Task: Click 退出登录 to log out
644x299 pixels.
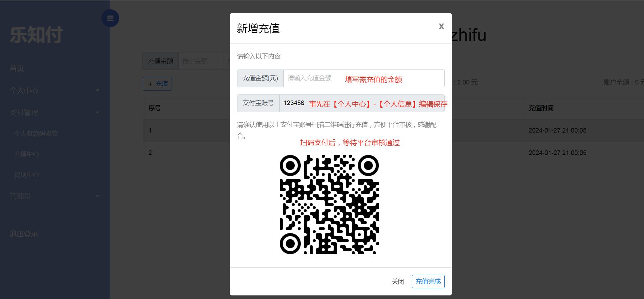Action: [x=24, y=234]
